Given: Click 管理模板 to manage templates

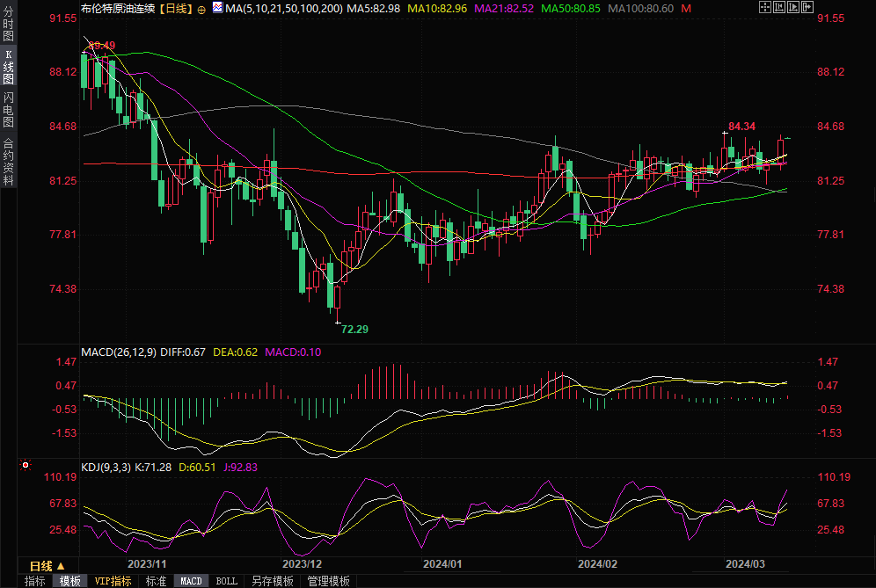Looking at the screenshot, I should tap(328, 581).
